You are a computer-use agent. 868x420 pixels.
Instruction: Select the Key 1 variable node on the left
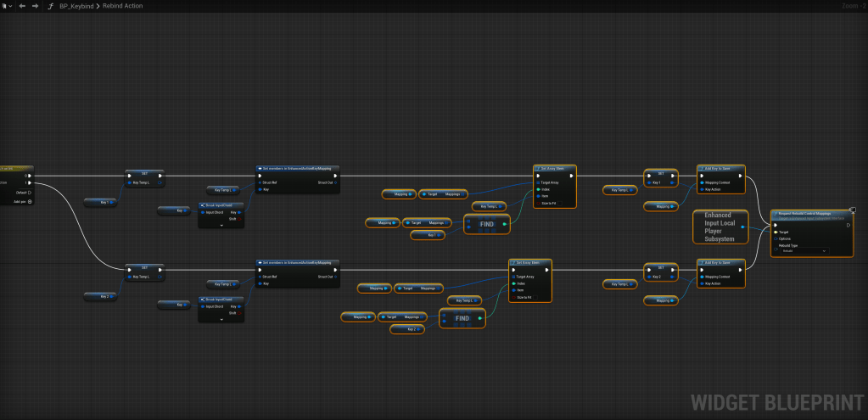[100, 202]
